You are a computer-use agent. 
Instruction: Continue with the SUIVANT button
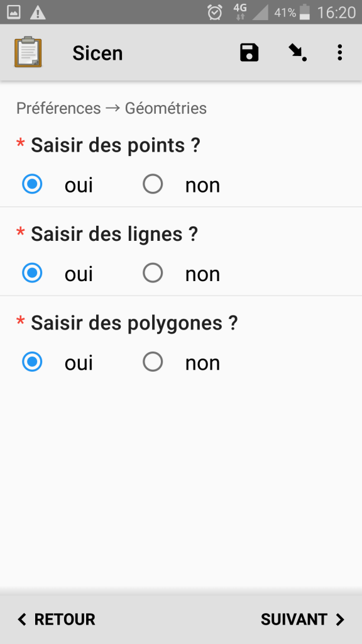tap(303, 619)
